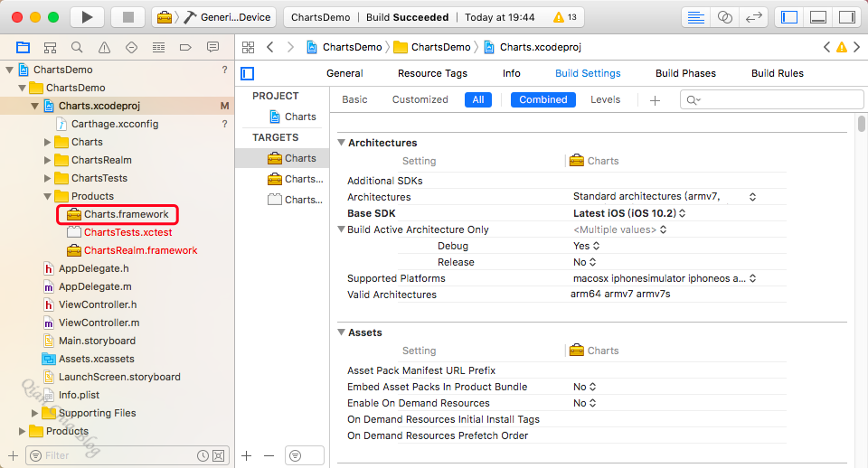The image size is (868, 468).
Task: Open the Symbol navigator
Action: coord(50,48)
